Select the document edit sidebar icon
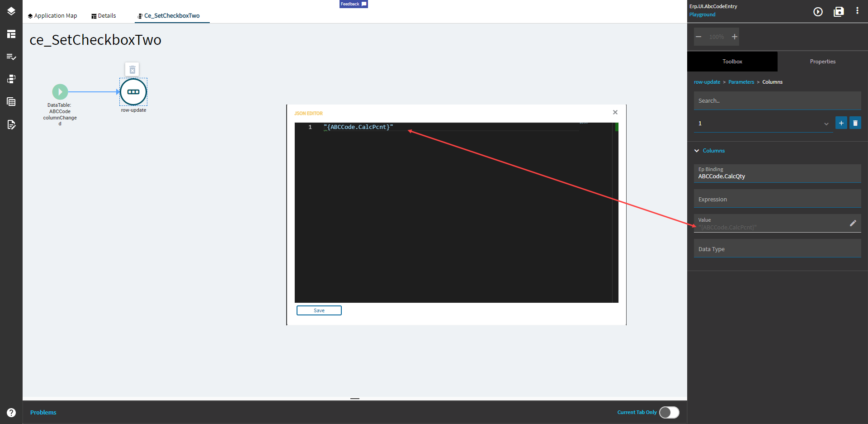Image resolution: width=868 pixels, height=424 pixels. pyautogui.click(x=11, y=125)
